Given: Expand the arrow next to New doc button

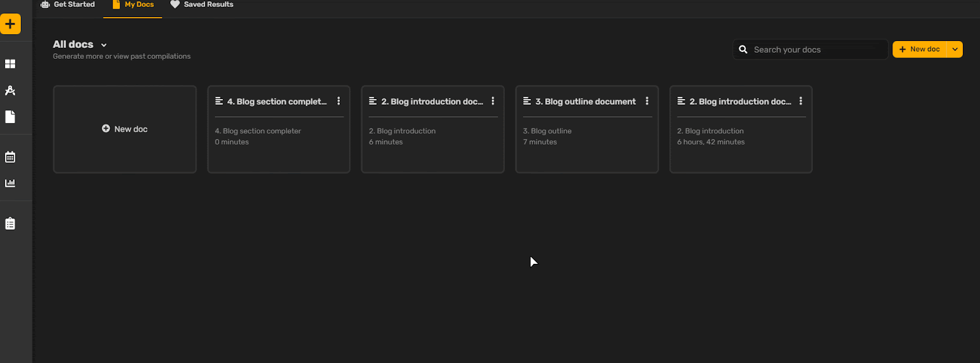Looking at the screenshot, I should click(955, 50).
